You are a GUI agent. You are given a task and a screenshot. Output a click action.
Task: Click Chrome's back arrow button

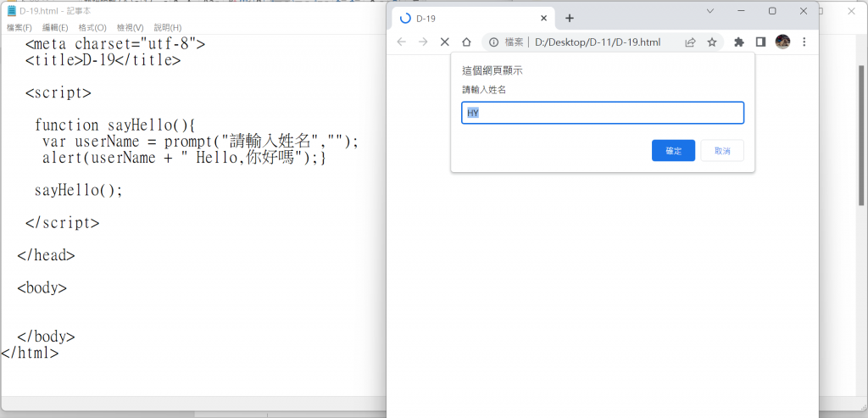coord(402,42)
